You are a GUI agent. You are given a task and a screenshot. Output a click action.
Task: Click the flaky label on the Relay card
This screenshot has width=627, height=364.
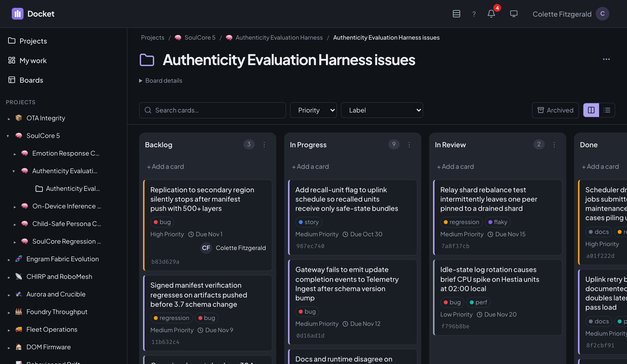(498, 222)
